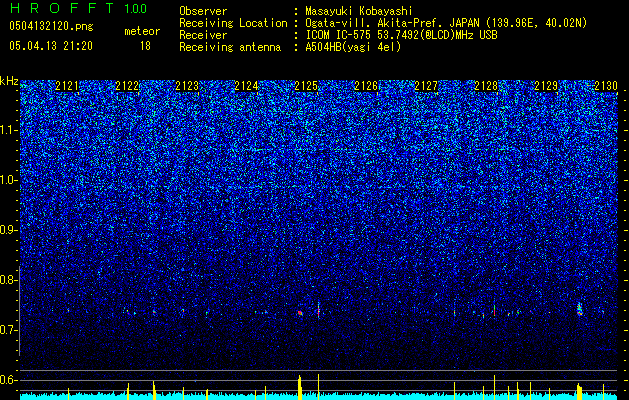Click the 2125 time marker

tap(306, 86)
